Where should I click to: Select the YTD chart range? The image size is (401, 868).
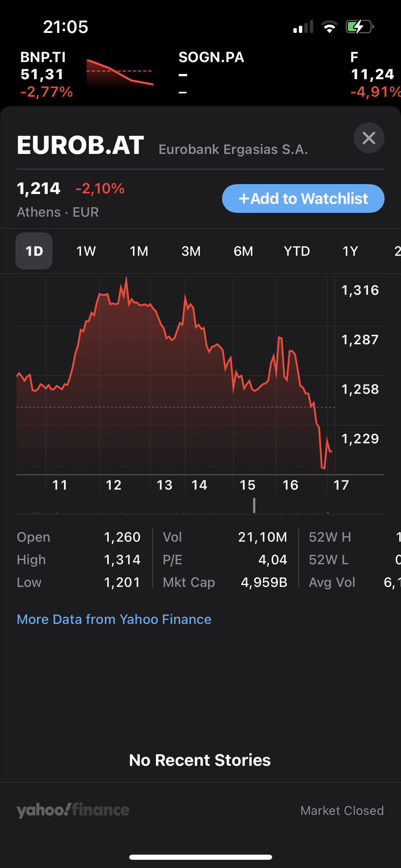coord(297,251)
